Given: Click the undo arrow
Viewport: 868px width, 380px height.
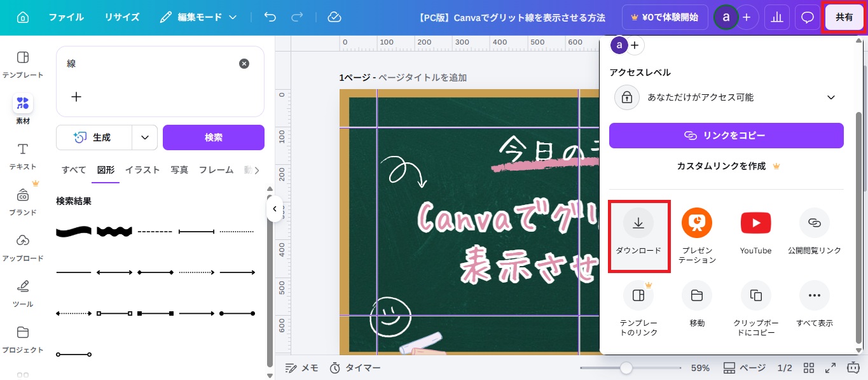Looking at the screenshot, I should [x=270, y=17].
